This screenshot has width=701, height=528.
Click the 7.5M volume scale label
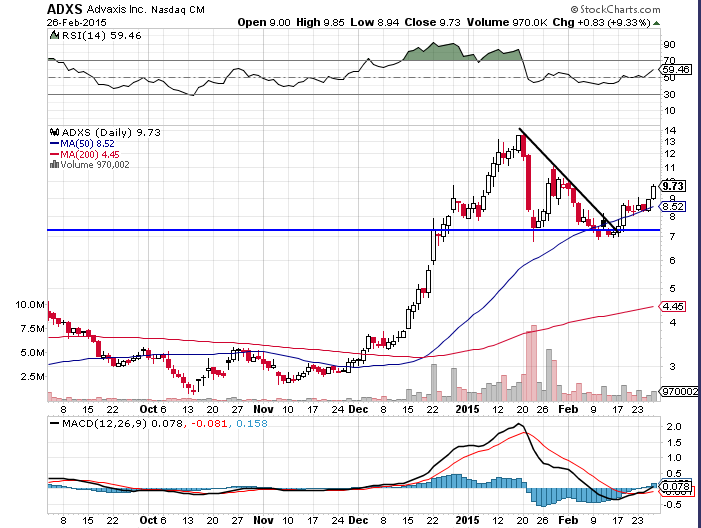pyautogui.click(x=32, y=329)
